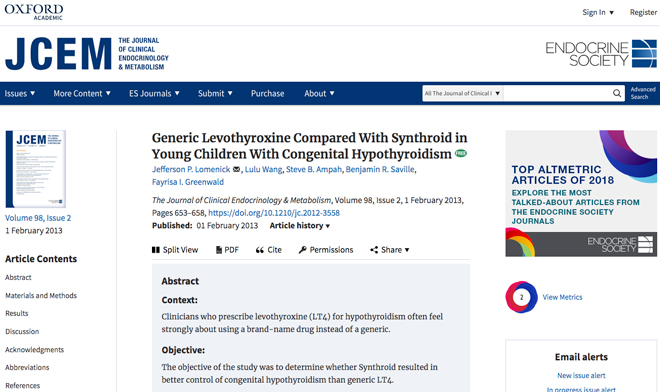Open the ES Journals menu
Image resolution: width=660 pixels, height=392 pixels.
[x=154, y=93]
